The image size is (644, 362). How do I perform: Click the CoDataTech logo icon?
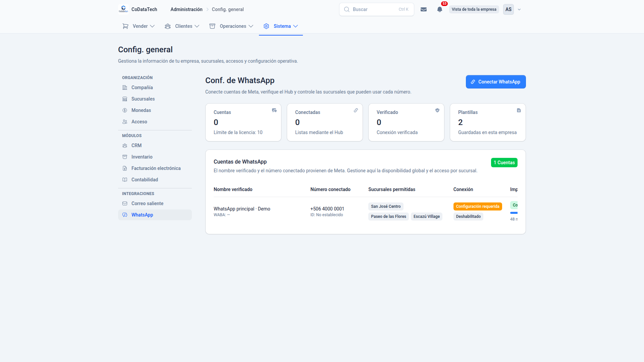123,9
